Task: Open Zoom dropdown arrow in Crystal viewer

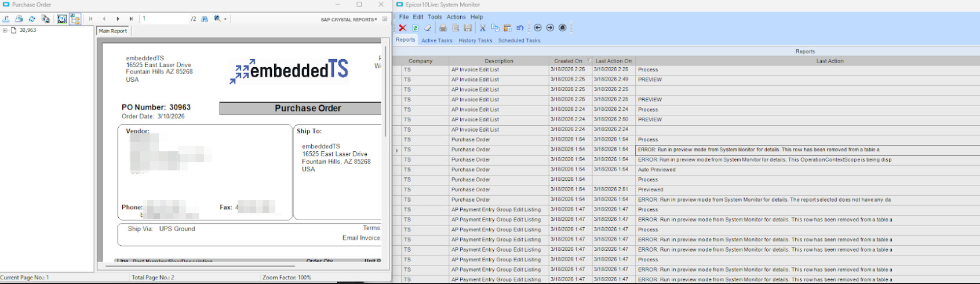Action: tap(225, 19)
